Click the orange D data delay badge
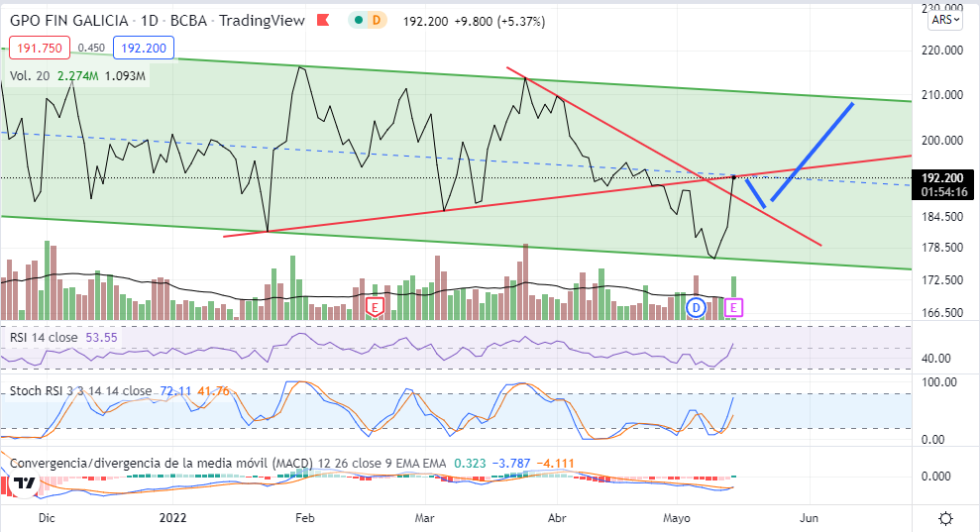 [x=377, y=21]
